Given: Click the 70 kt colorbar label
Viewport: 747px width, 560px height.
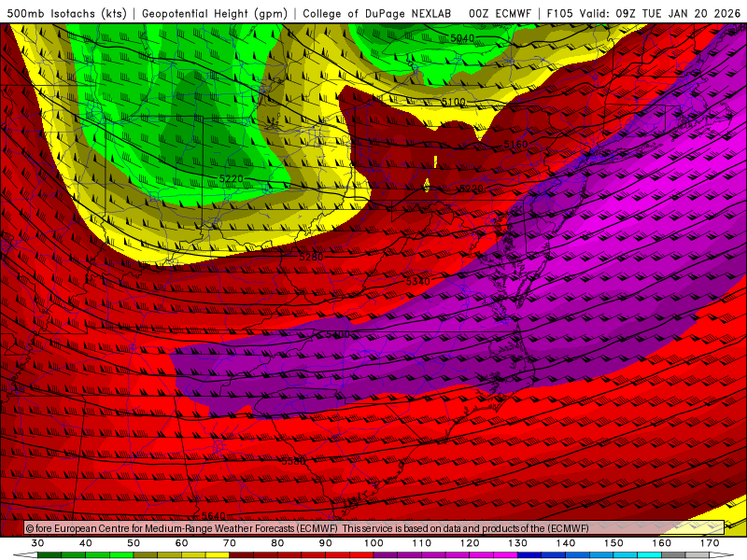Looking at the screenshot, I should (x=230, y=543).
